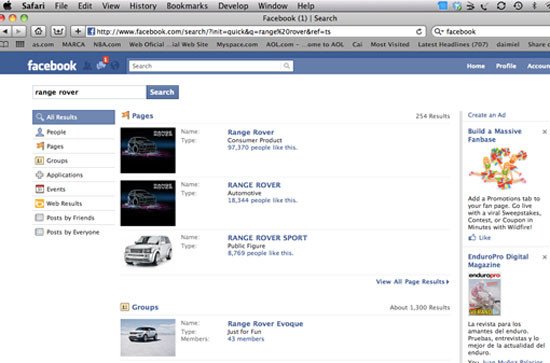Click the facebook logo
This screenshot has width=550, height=363.
52,66
